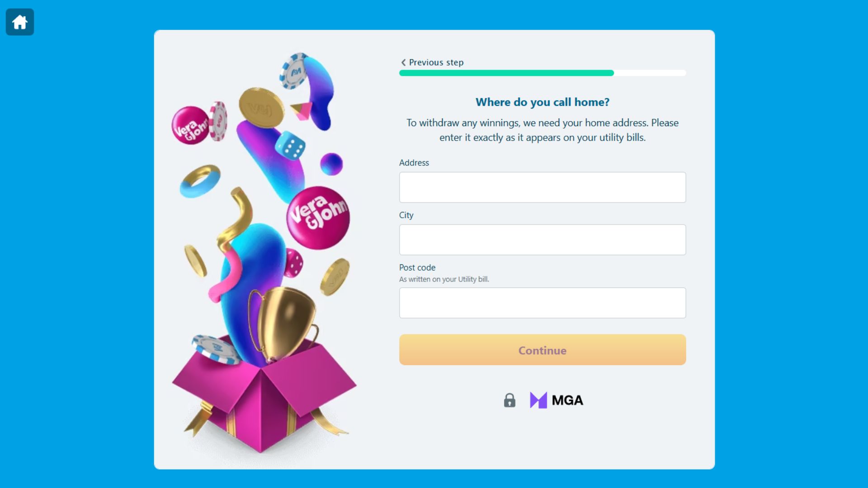Image resolution: width=868 pixels, height=488 pixels.
Task: Click the padlock security icon
Action: click(x=509, y=400)
